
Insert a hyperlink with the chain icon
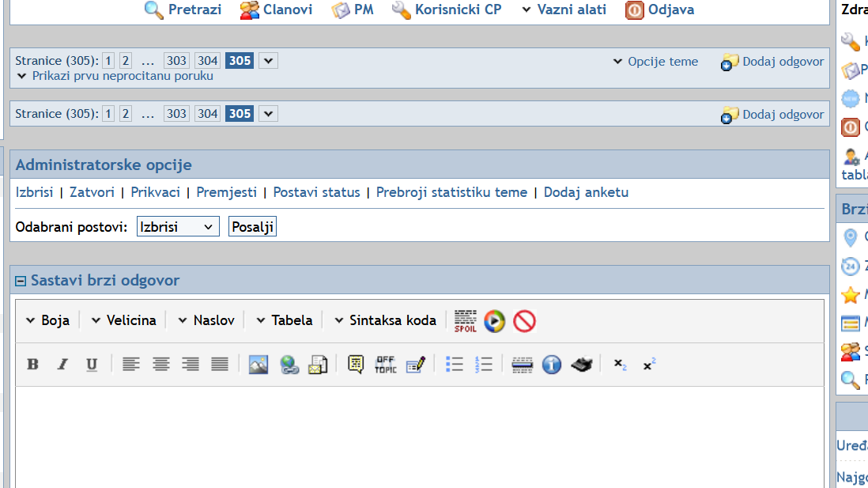pyautogui.click(x=289, y=365)
